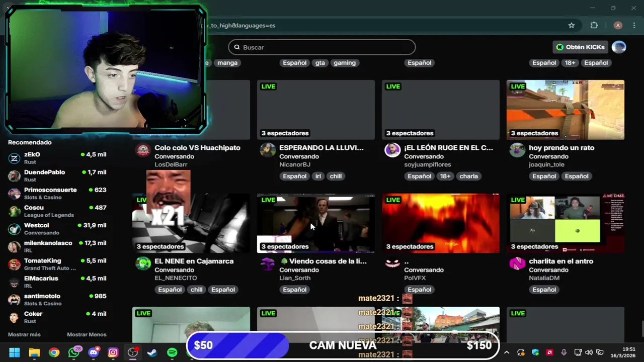Open WhatsApp from the taskbar

pyautogui.click(x=74, y=352)
